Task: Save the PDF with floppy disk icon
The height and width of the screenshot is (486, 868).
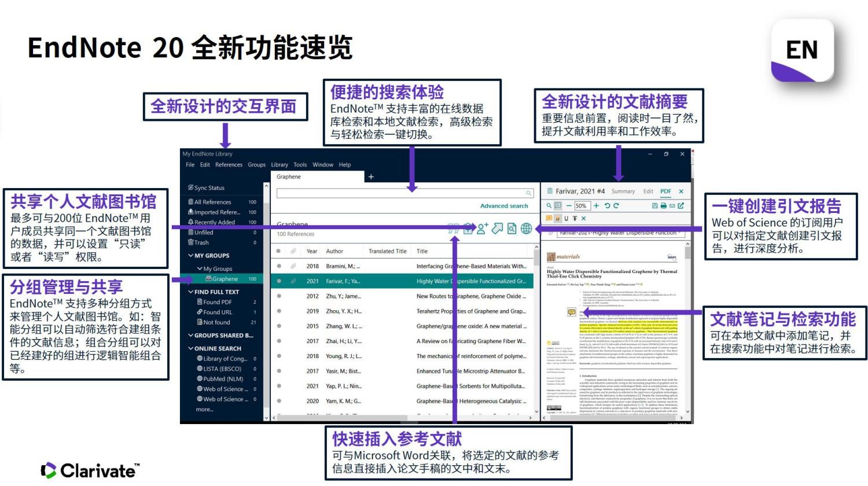Action: pos(654,205)
